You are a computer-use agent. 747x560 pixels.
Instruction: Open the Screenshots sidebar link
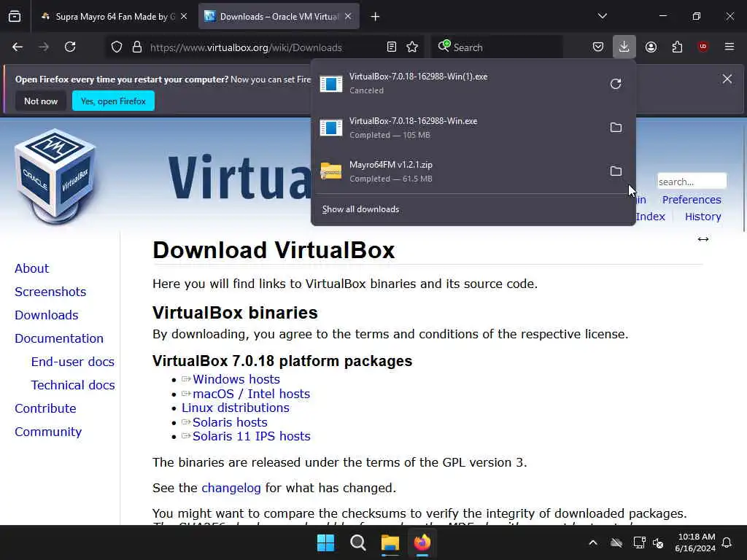pos(50,292)
